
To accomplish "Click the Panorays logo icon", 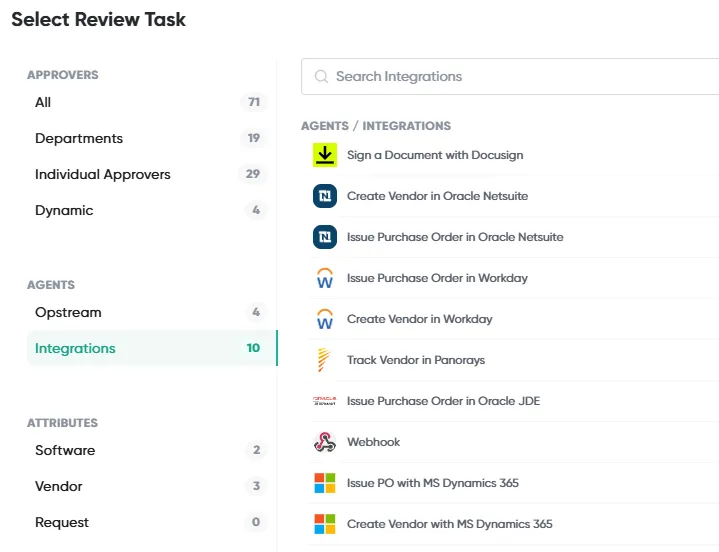I will (324, 360).
